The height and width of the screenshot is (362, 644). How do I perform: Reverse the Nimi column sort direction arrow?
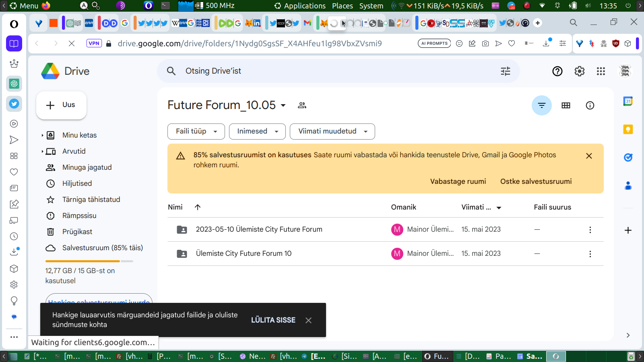pos(198,207)
